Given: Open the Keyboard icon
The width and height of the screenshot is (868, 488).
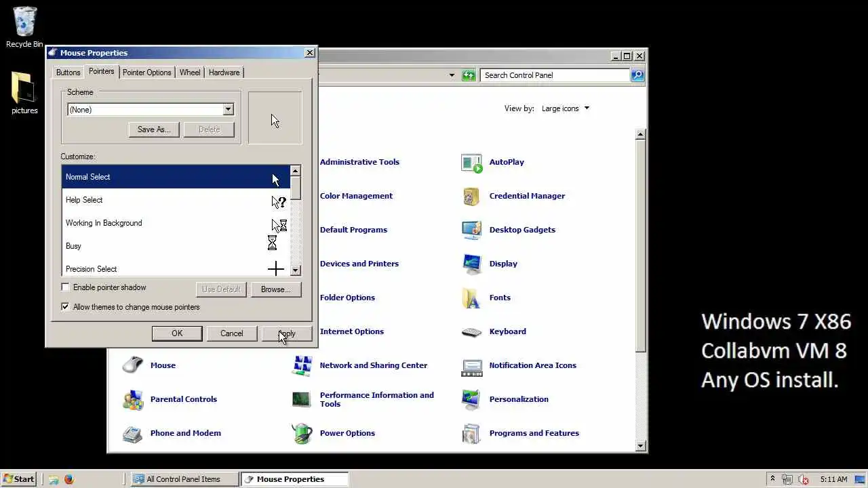Looking at the screenshot, I should (x=471, y=332).
